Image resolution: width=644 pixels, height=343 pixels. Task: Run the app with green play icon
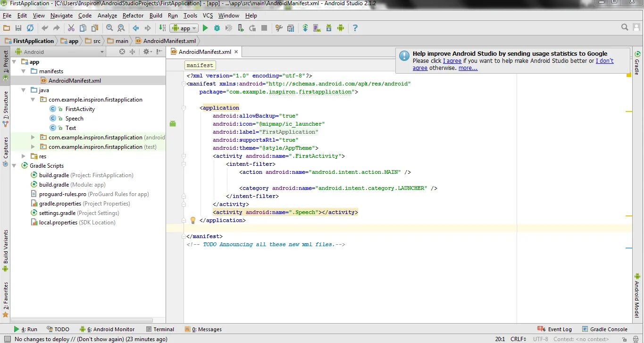coord(205,28)
